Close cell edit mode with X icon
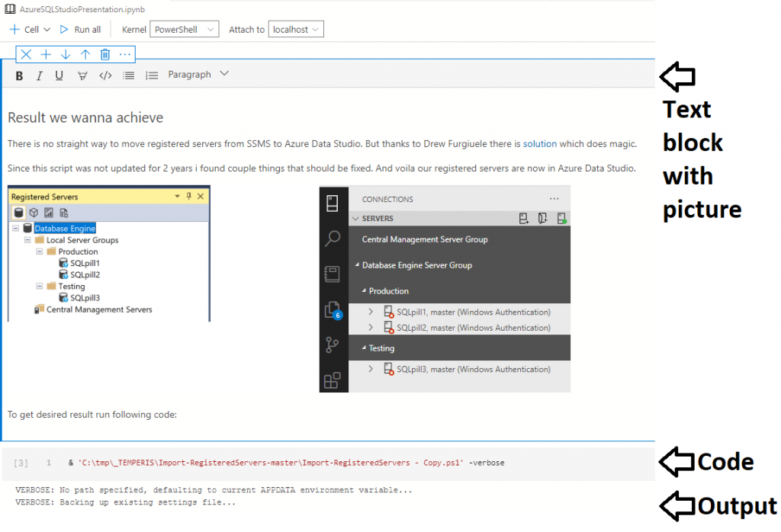 26,54
